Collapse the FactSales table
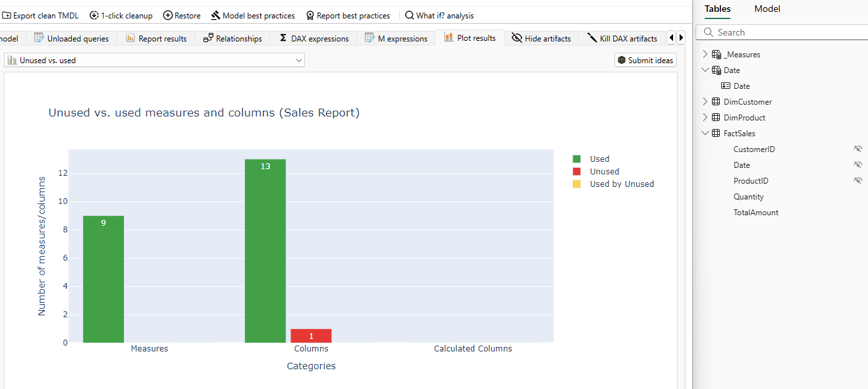This screenshot has width=868, height=389. point(705,132)
